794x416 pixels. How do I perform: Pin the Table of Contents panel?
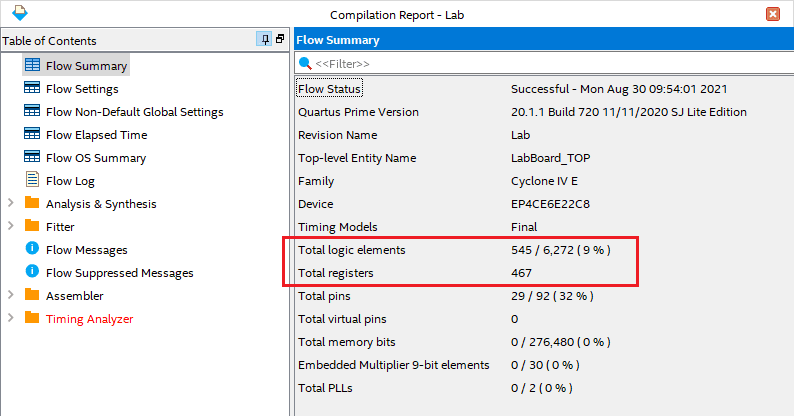pyautogui.click(x=264, y=40)
